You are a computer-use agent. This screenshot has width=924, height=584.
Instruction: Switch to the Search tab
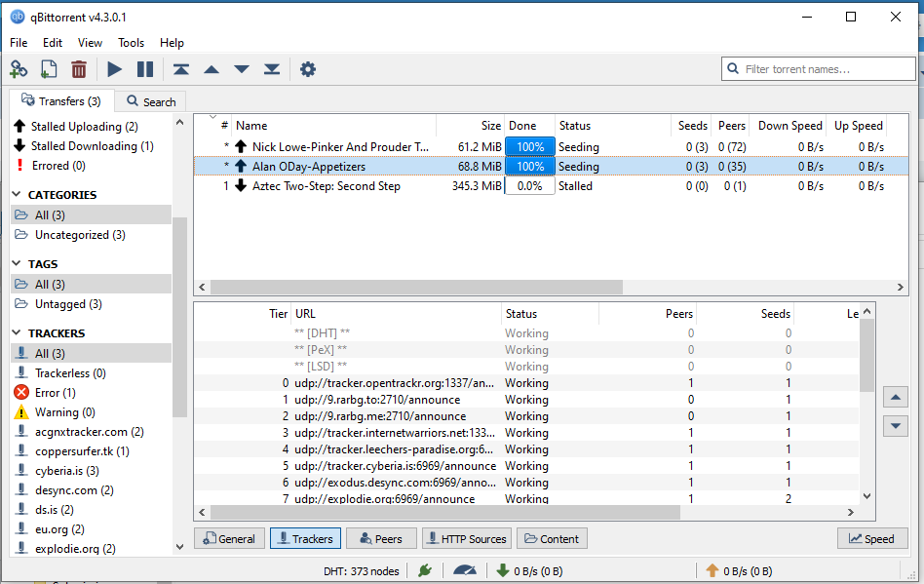151,102
